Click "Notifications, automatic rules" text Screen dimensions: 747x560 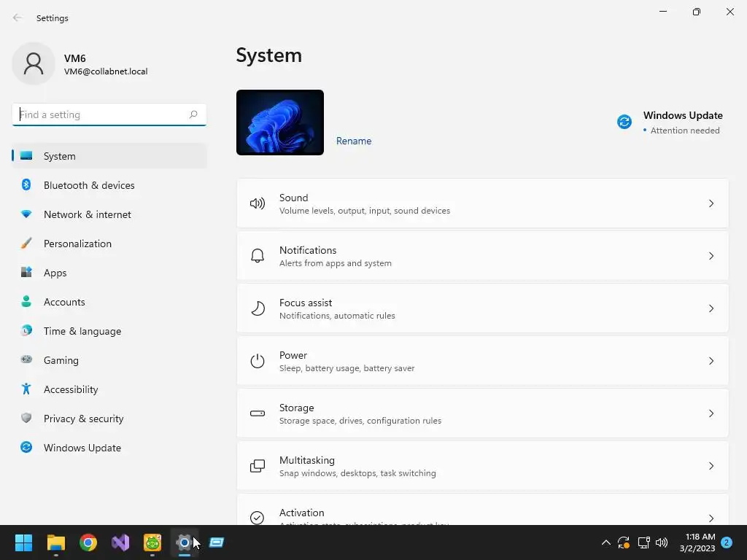click(337, 315)
